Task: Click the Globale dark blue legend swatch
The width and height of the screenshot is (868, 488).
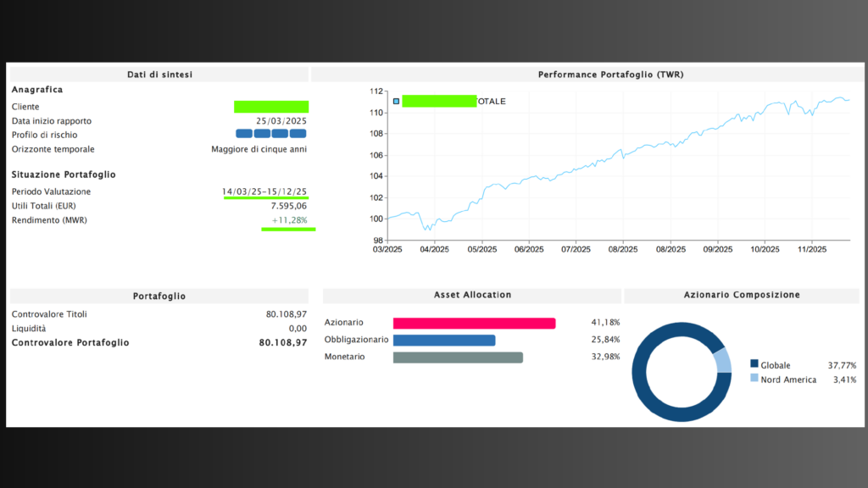Action: (754, 364)
